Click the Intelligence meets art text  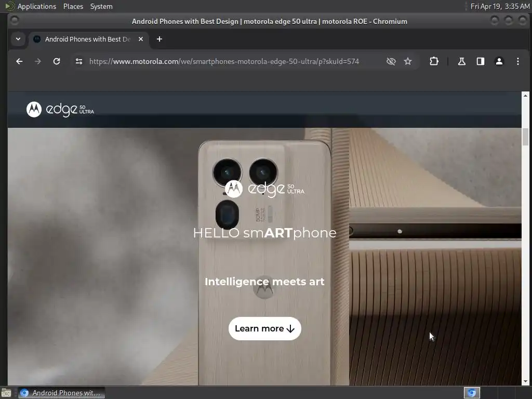pyautogui.click(x=264, y=282)
